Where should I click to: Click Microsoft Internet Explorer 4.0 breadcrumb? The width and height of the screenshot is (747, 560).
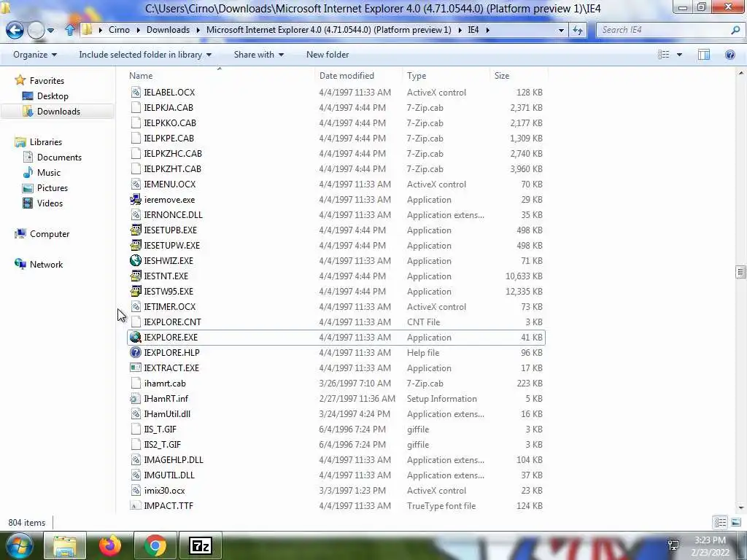tap(329, 29)
